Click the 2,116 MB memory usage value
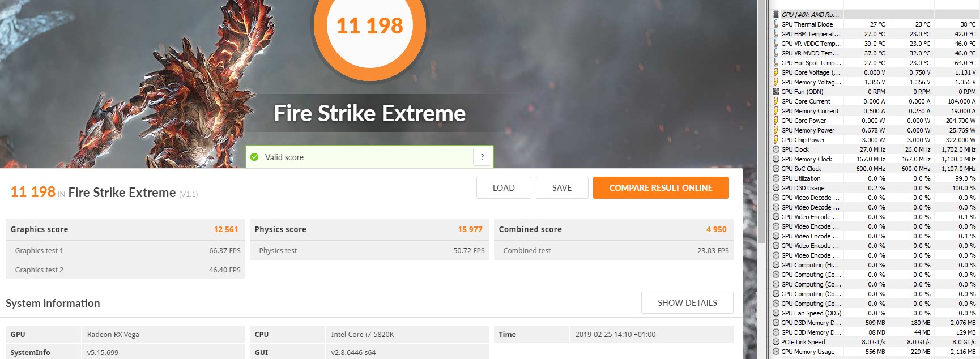The image size is (980, 359). (963, 352)
